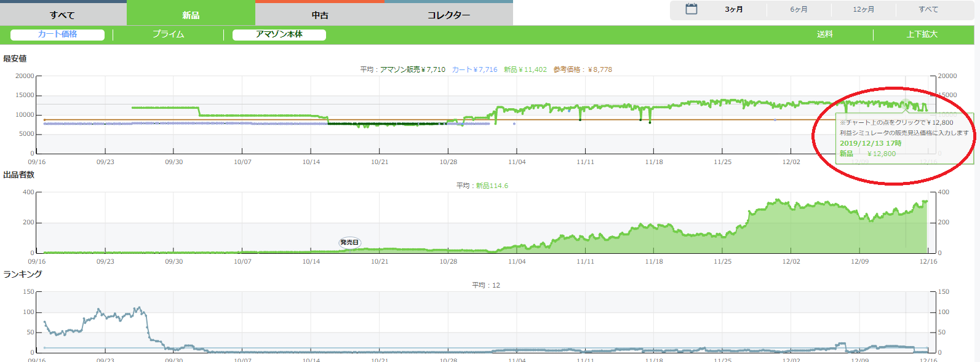Select the コレクター condition tab
Image resolution: width=980 pixels, height=362 pixels.
click(x=448, y=15)
